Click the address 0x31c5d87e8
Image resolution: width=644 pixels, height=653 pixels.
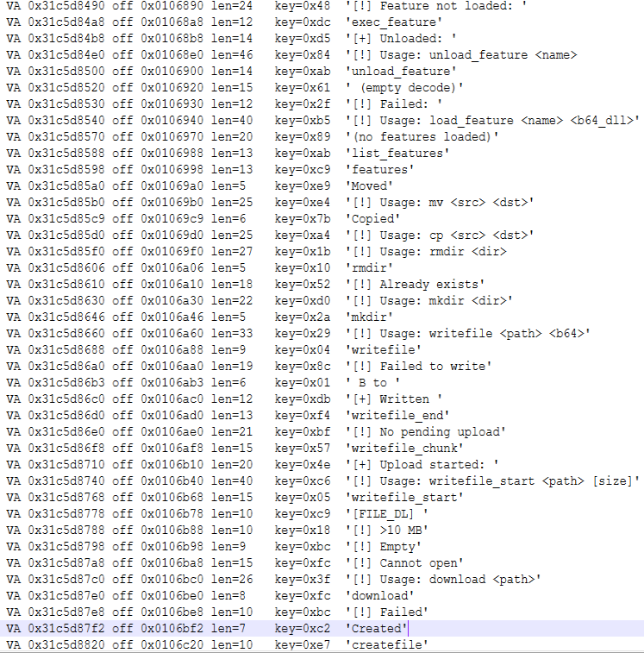(66, 612)
